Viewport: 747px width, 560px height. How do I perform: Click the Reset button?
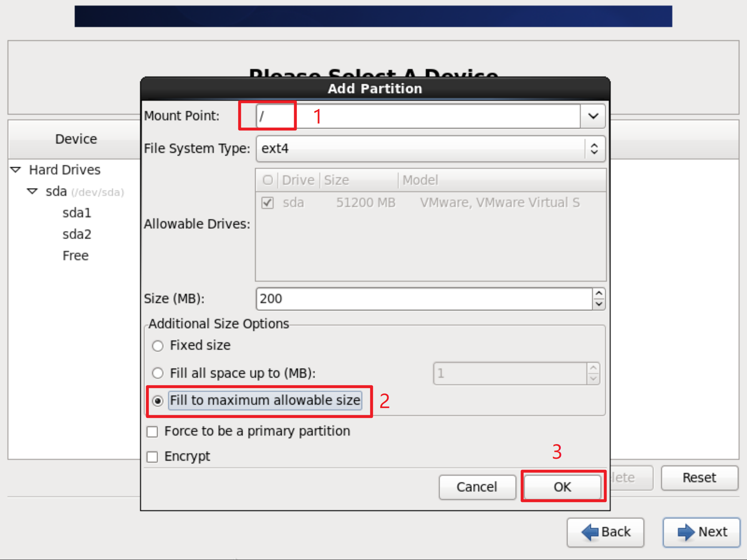[699, 478]
